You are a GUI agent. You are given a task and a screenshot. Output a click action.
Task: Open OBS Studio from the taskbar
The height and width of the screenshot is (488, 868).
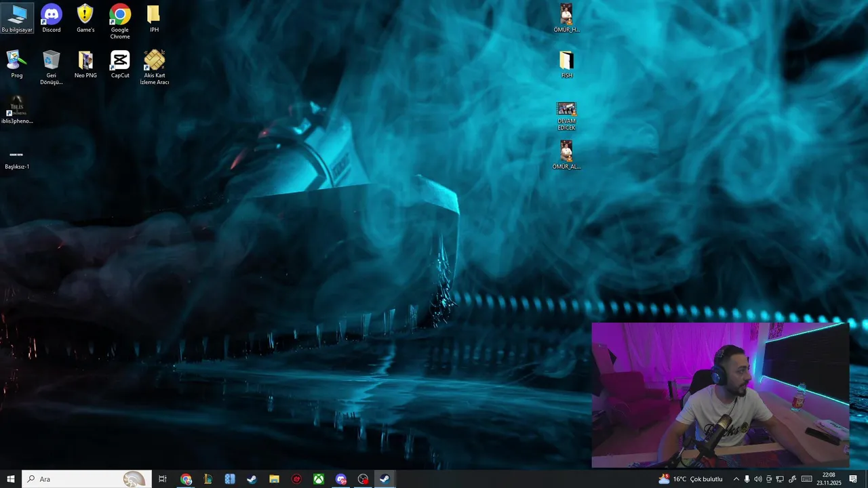click(x=363, y=479)
